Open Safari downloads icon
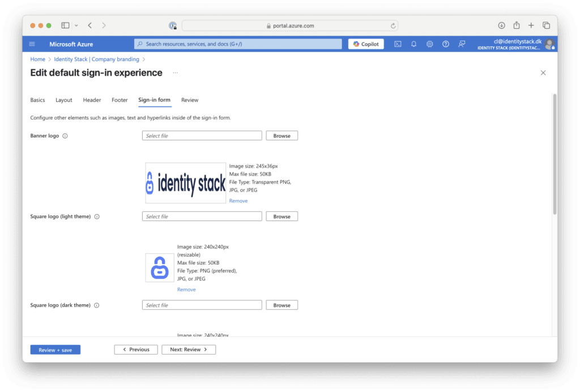The image size is (580, 392). tap(502, 25)
